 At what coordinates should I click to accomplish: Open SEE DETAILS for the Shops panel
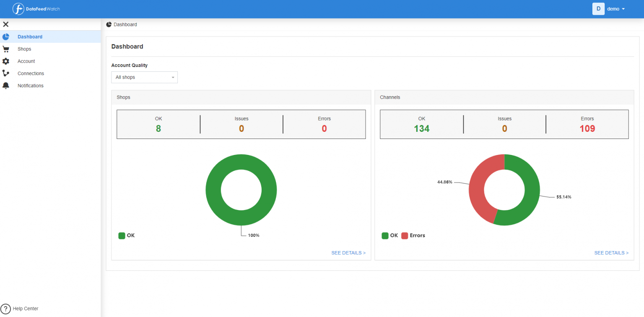tap(348, 253)
